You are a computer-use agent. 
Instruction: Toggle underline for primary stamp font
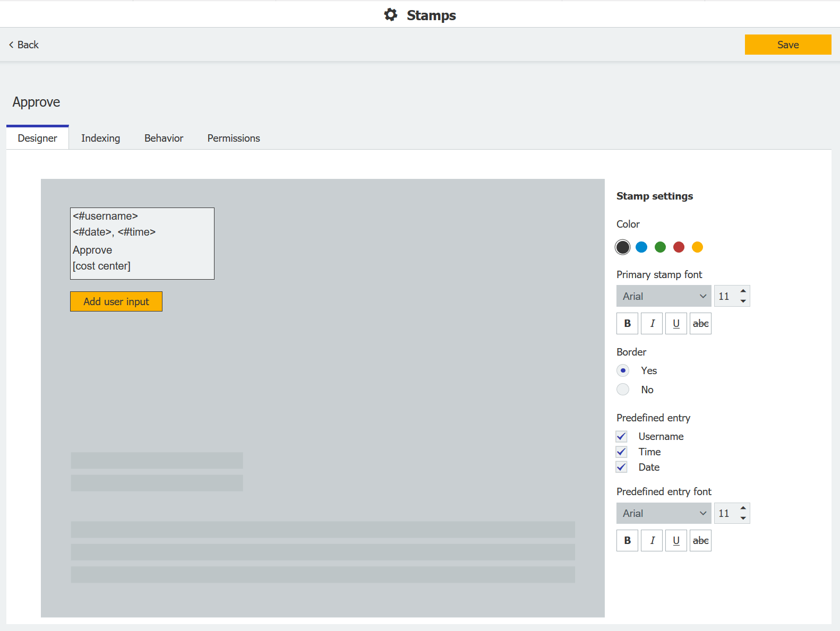tap(676, 323)
